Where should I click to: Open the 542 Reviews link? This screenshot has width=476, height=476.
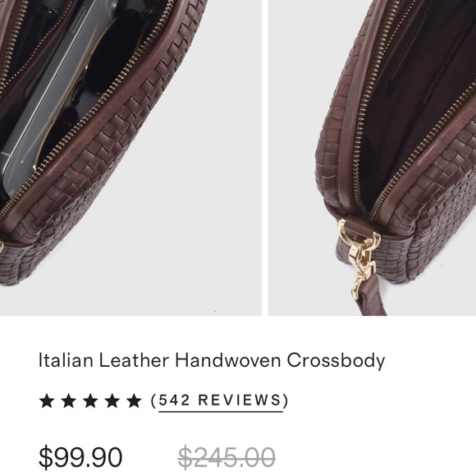221,401
